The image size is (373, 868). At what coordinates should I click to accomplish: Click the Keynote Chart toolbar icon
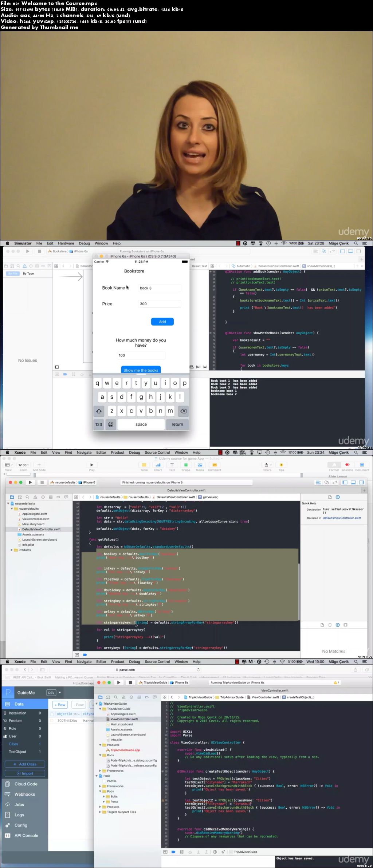click(158, 465)
